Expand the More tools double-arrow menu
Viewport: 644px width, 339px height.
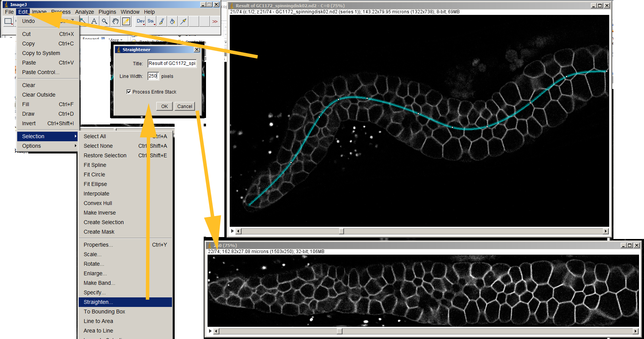point(215,21)
